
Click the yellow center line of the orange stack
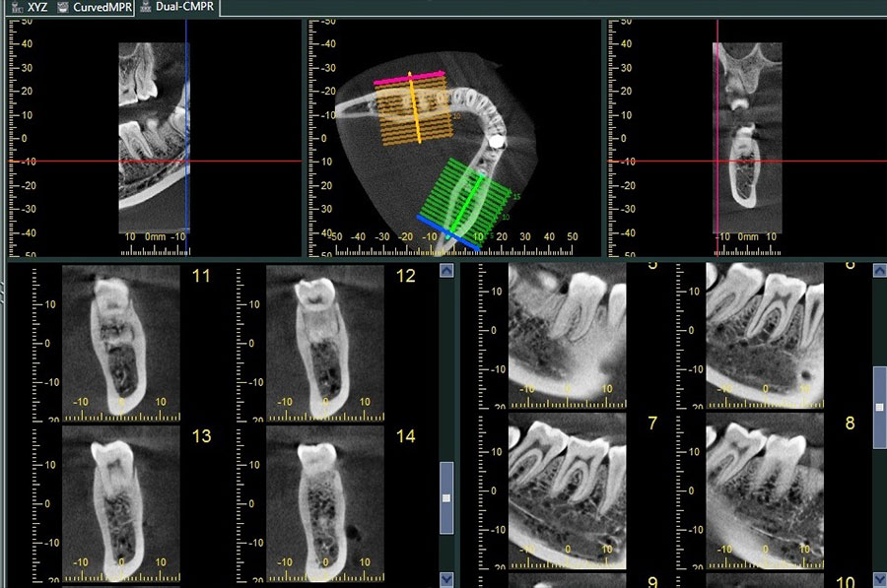pyautogui.click(x=416, y=108)
